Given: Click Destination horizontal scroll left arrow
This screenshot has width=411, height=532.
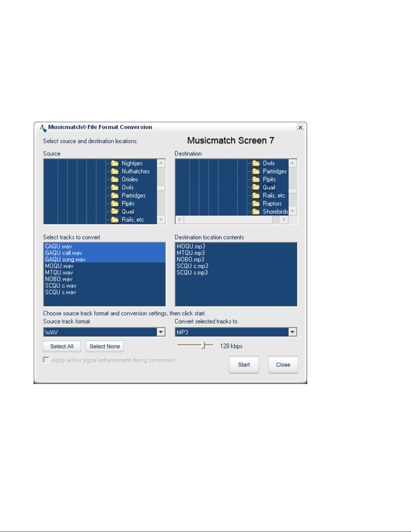Looking at the screenshot, I should tap(179, 220).
